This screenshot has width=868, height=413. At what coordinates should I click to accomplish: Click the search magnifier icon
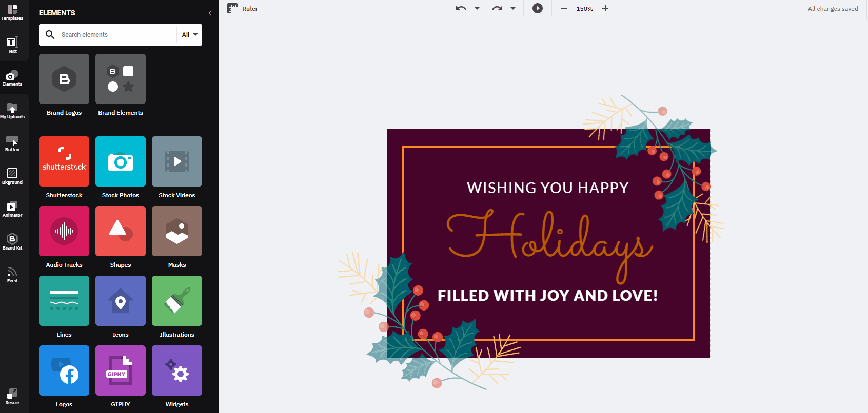pyautogui.click(x=50, y=34)
